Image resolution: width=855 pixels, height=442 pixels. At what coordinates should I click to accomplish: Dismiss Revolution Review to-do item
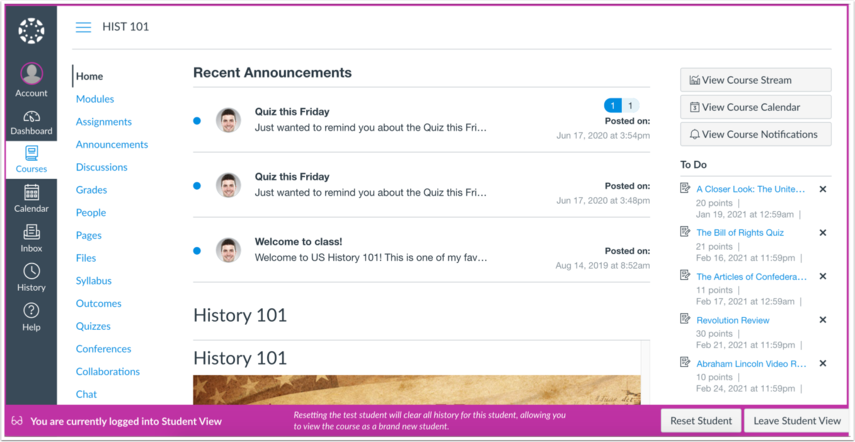(823, 320)
